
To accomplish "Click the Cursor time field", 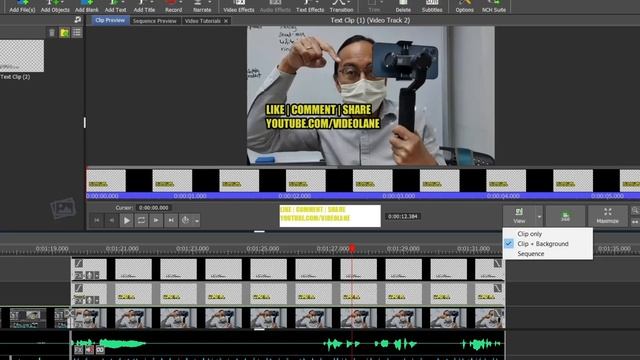I will (153, 208).
